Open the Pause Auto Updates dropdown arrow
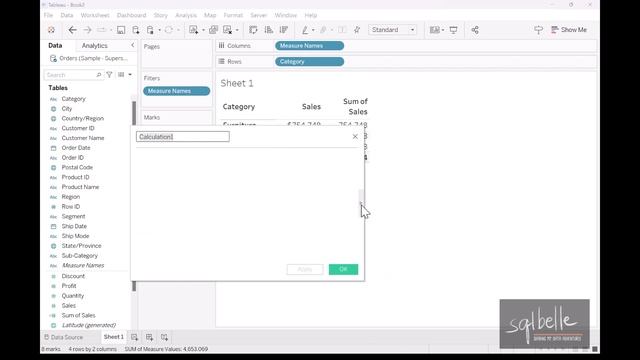This screenshot has width=640, height=360. point(159,30)
